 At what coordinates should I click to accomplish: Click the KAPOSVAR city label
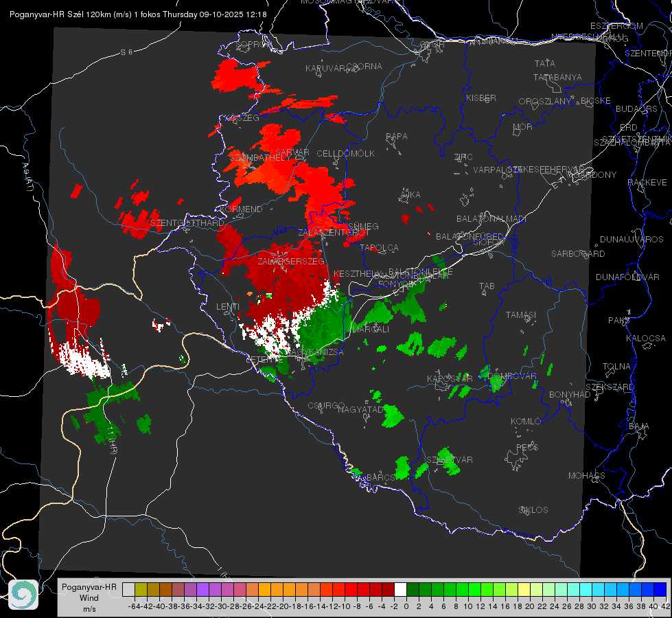(450, 378)
